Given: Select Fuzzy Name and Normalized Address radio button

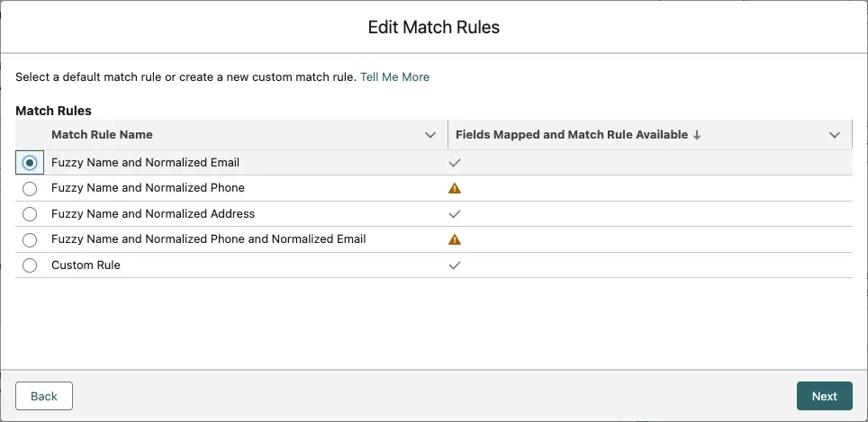Looking at the screenshot, I should 30,214.
